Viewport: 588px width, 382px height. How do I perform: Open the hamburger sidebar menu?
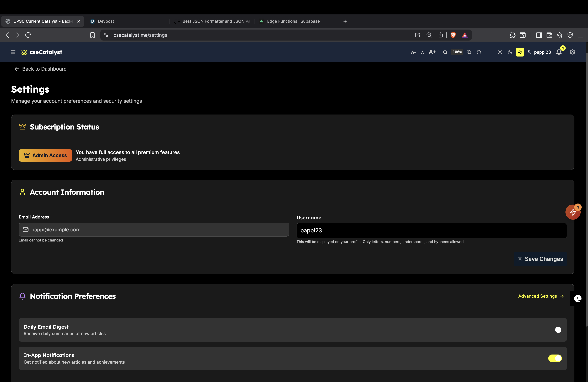pos(13,52)
